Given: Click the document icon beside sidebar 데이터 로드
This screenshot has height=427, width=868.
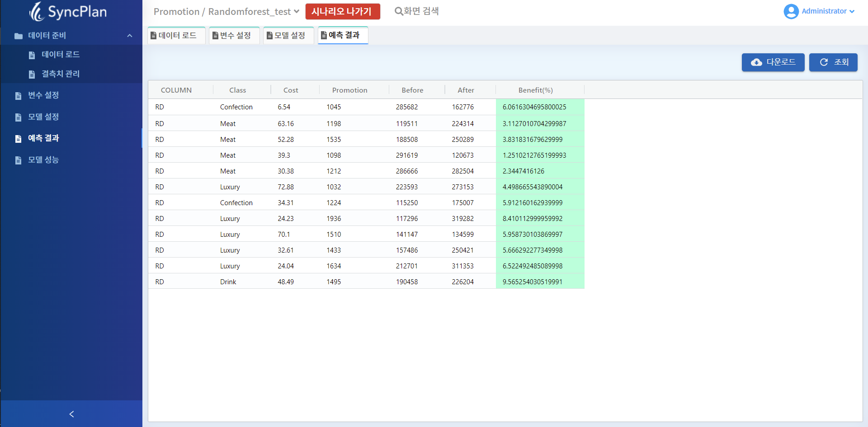Looking at the screenshot, I should (32, 55).
